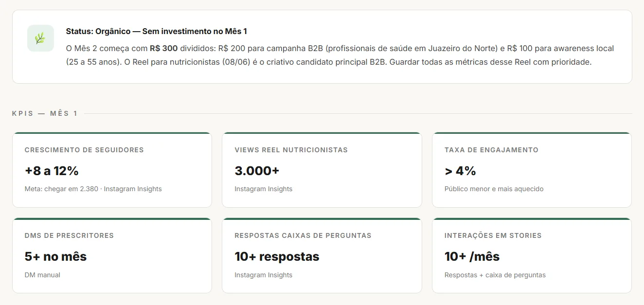This screenshot has height=305, width=644.
Task: Click the bold 'R$ 300' budget text
Action: [x=163, y=49]
